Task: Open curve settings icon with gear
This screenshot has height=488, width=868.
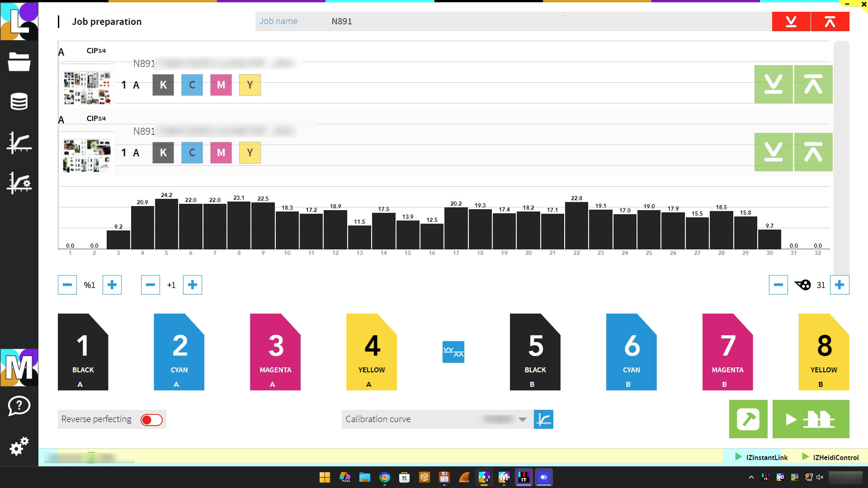Action: (x=19, y=183)
